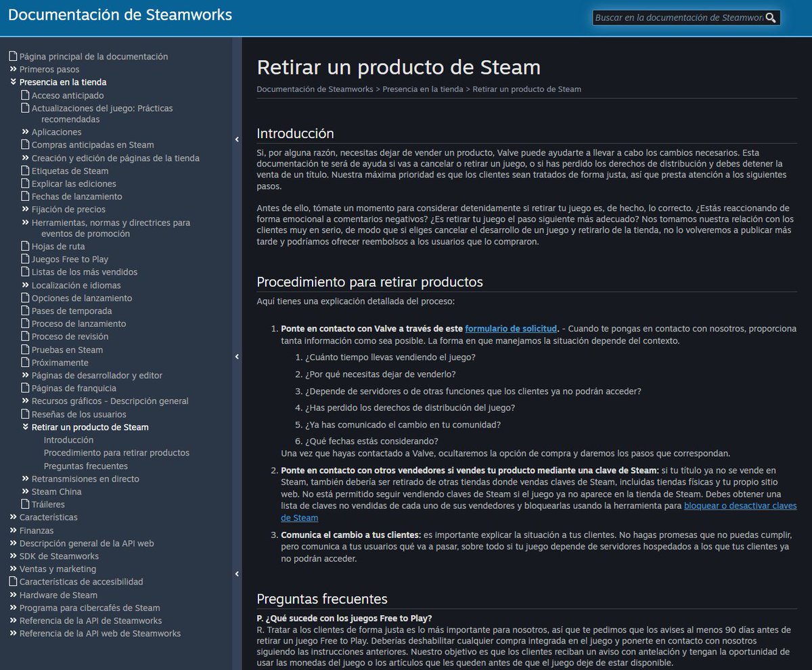Open the Proceso de revisión page
Screen dimensions: 812x670
pyautogui.click(x=70, y=337)
